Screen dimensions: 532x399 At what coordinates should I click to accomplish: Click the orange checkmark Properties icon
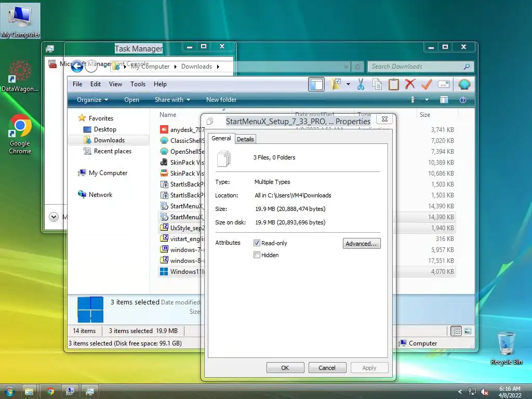[x=427, y=84]
